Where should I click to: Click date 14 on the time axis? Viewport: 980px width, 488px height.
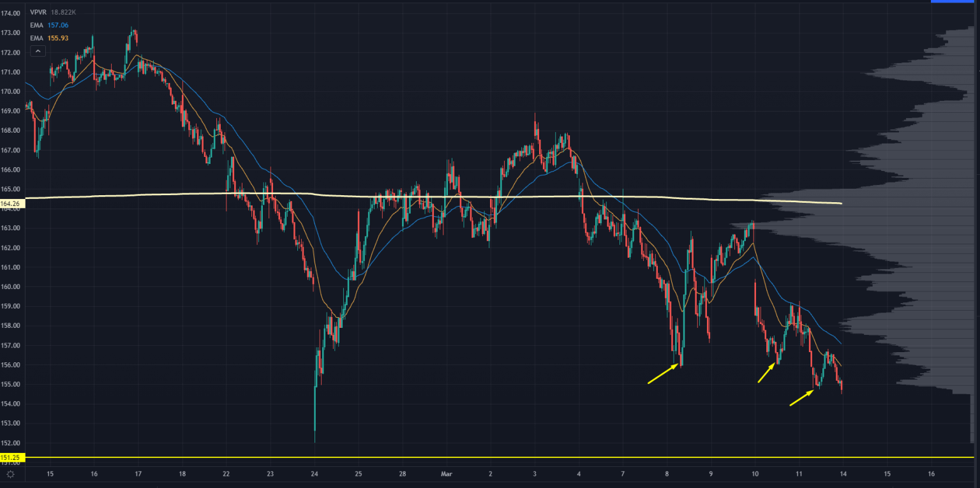[843, 474]
